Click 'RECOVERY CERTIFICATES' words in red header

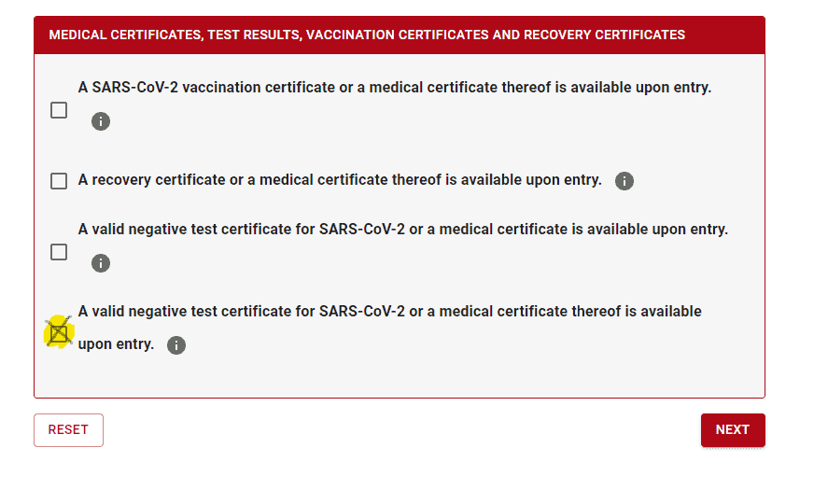604,35
